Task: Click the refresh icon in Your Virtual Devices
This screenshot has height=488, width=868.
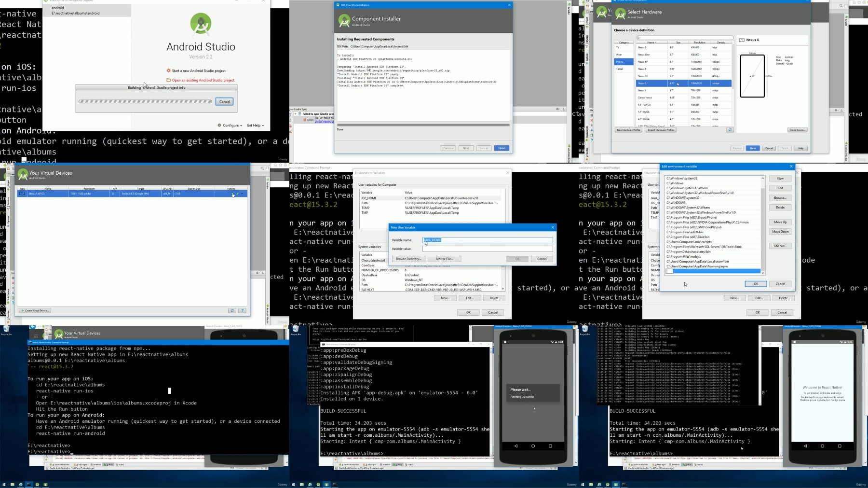Action: click(x=232, y=310)
